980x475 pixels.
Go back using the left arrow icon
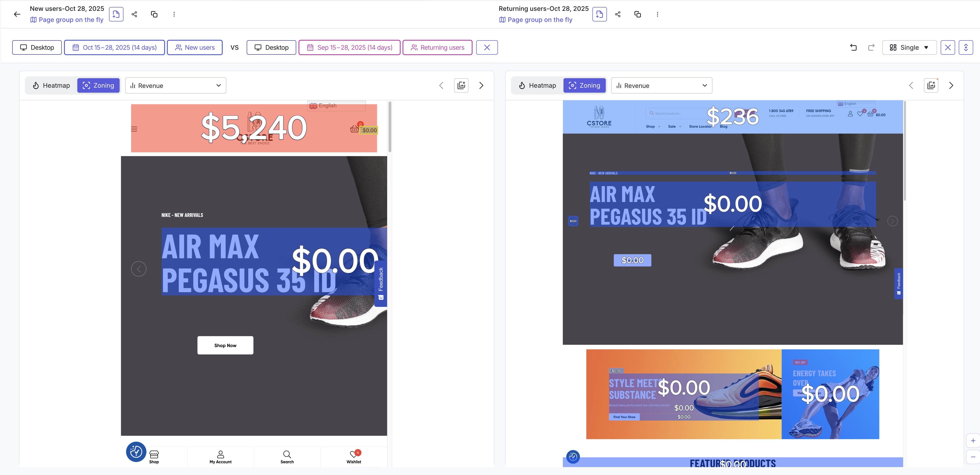17,14
